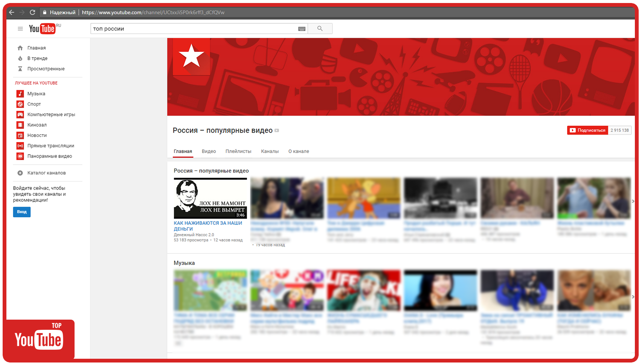
Task: Click the Просмотренные history icon
Action: pyautogui.click(x=20, y=68)
